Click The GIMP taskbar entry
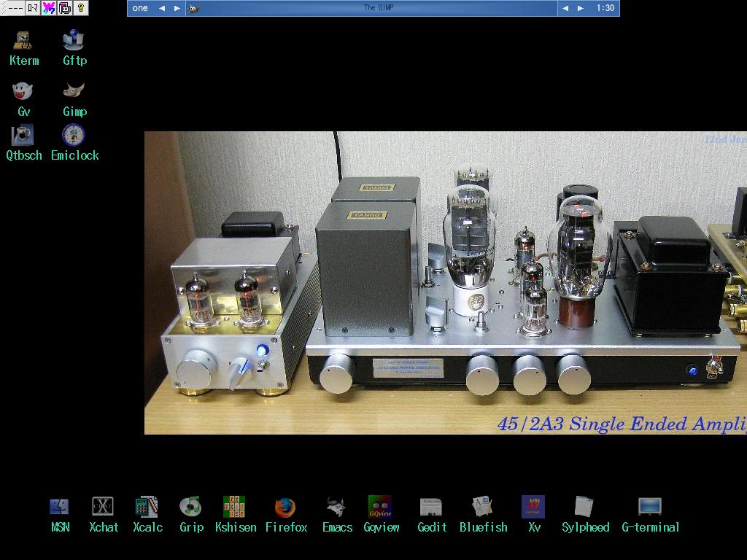Image resolution: width=747 pixels, height=560 pixels. (x=378, y=8)
